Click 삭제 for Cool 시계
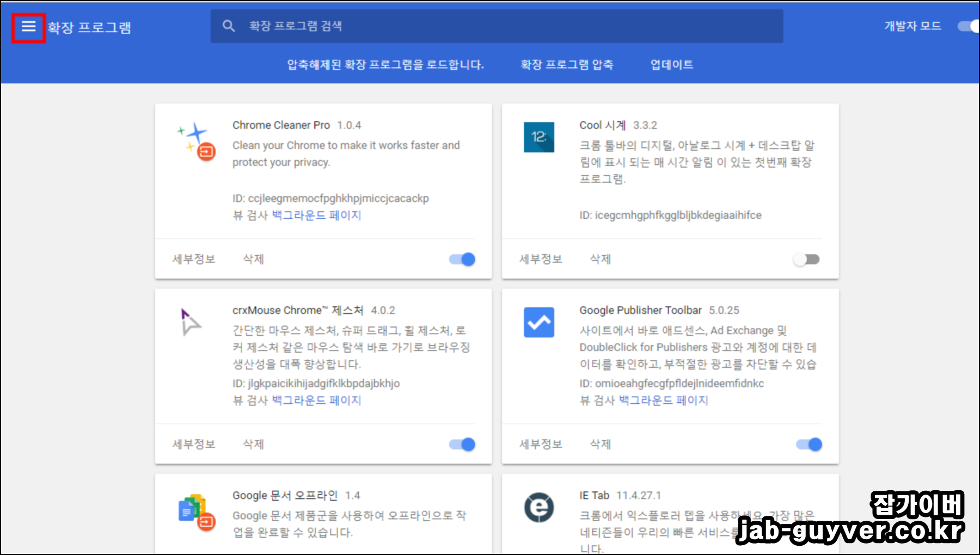The image size is (980, 555). [x=601, y=259]
